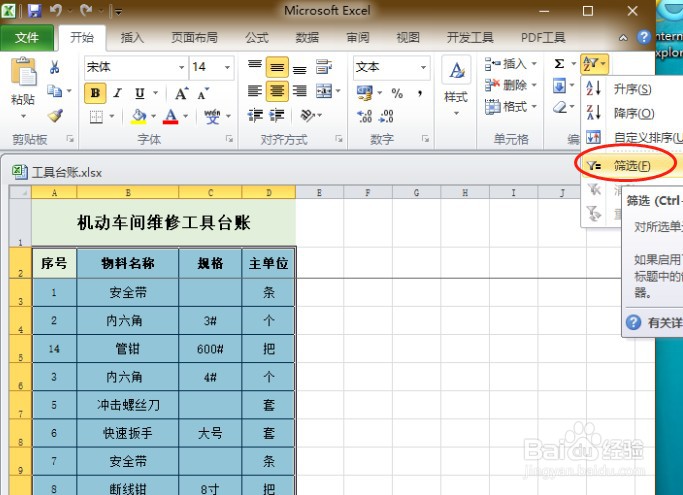Select cell 物料名称 header
Image resolution: width=683 pixels, height=495 pixels.
click(128, 263)
